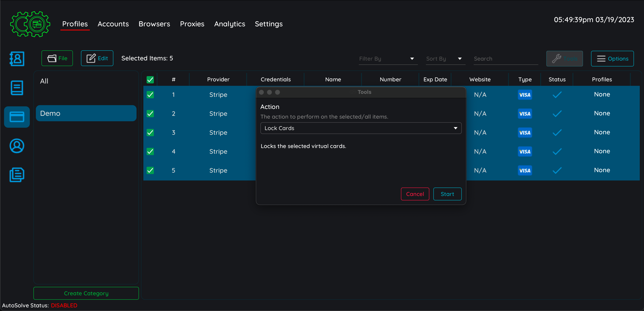The height and width of the screenshot is (311, 644).
Task: Open the user account sidebar icon
Action: click(17, 146)
